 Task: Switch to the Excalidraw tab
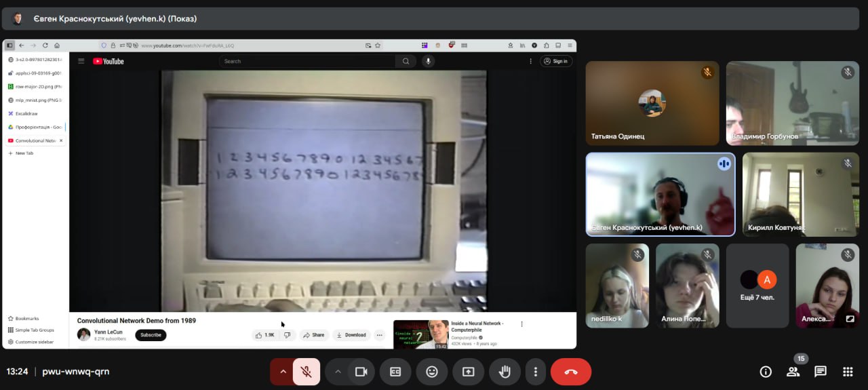(35, 113)
